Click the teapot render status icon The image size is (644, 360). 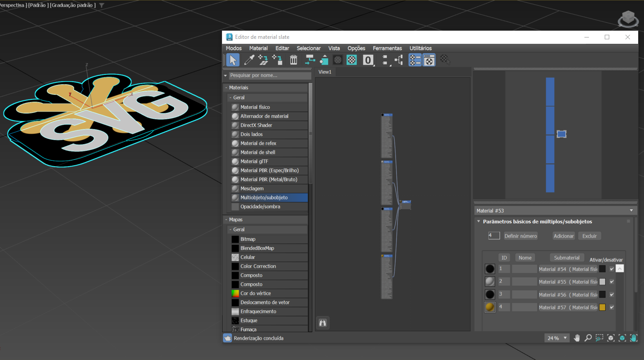pos(227,338)
